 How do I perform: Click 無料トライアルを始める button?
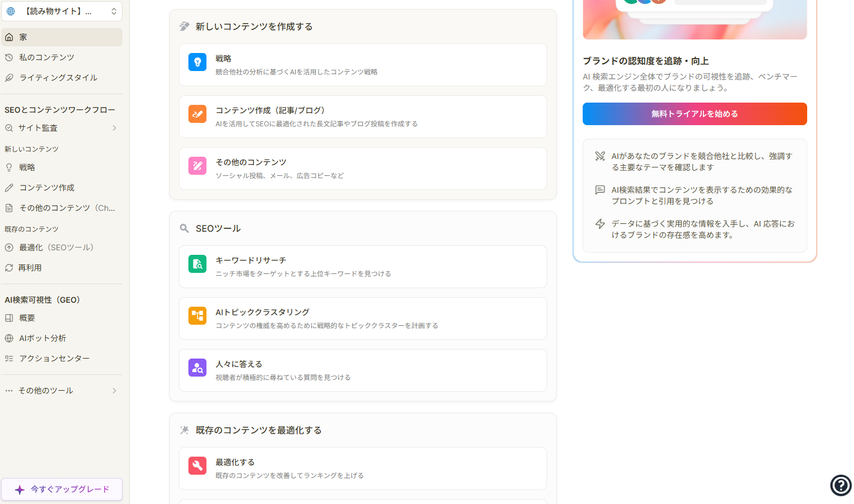694,114
